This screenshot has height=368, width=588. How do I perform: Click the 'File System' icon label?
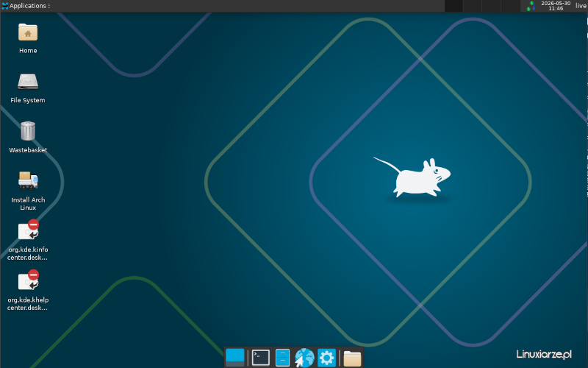(28, 100)
